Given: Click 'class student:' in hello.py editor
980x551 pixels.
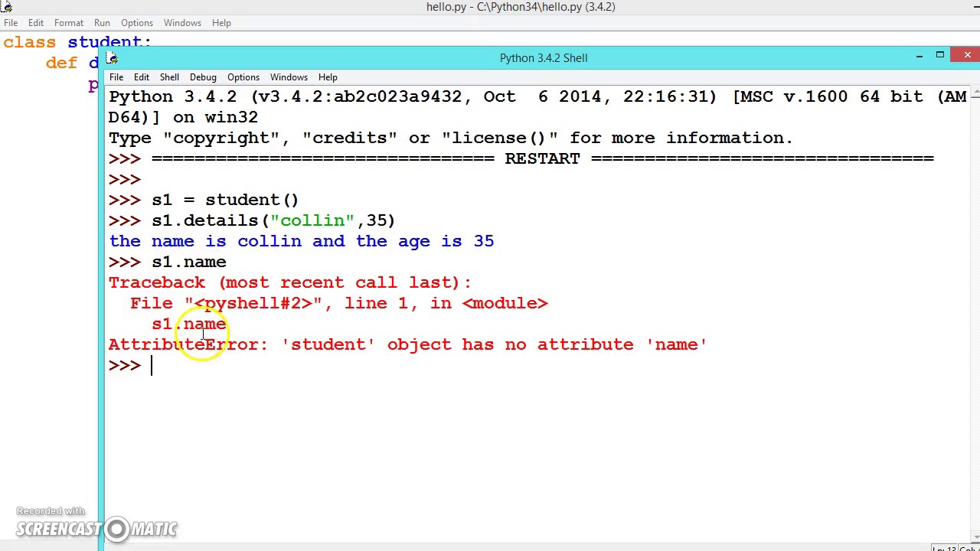Looking at the screenshot, I should coord(77,42).
